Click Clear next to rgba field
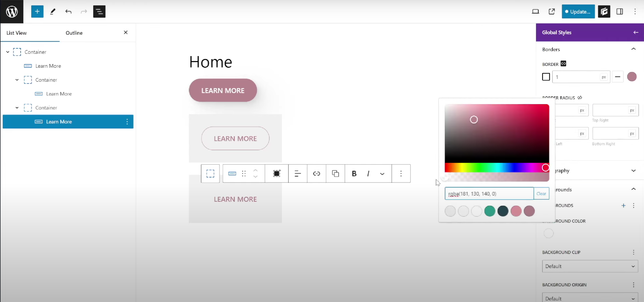The image size is (644, 302). click(x=541, y=194)
